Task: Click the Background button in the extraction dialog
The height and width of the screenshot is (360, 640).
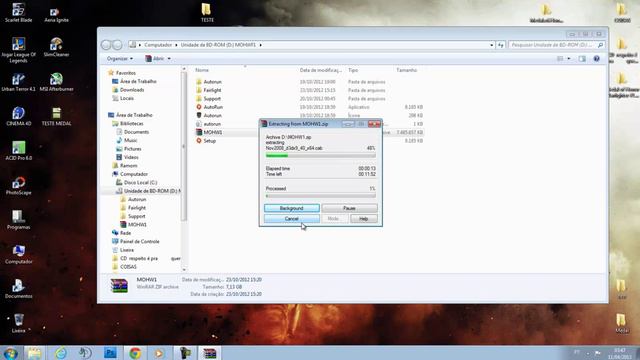Action: 291,208
